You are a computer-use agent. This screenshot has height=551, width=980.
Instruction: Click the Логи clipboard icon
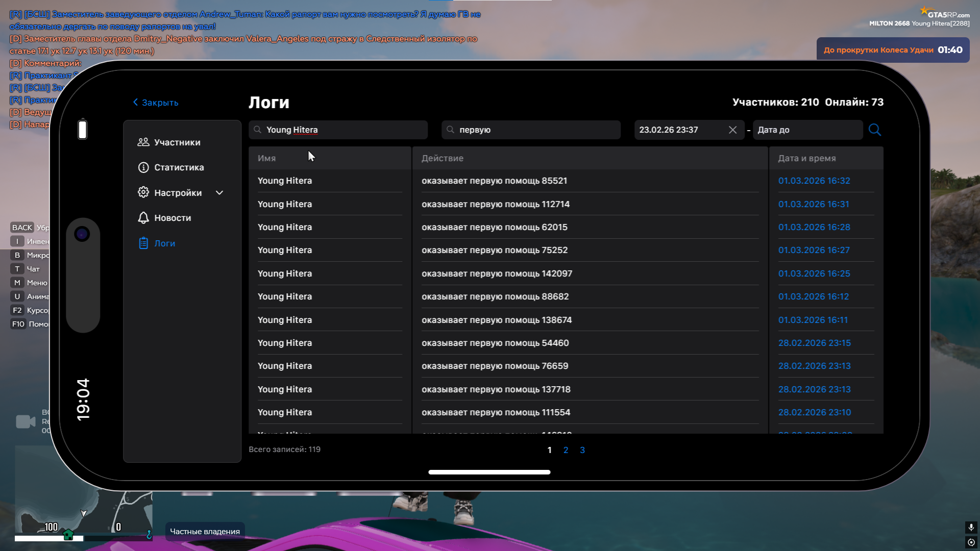(x=143, y=243)
